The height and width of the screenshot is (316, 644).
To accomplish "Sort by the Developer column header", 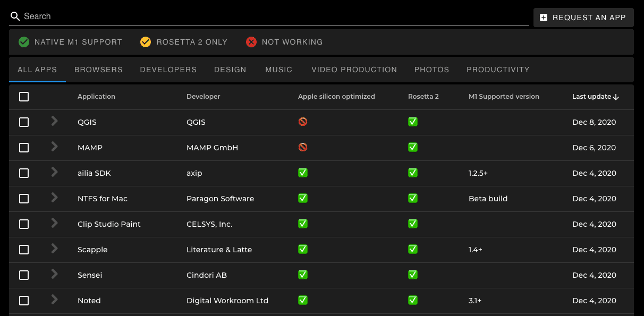I will click(204, 97).
